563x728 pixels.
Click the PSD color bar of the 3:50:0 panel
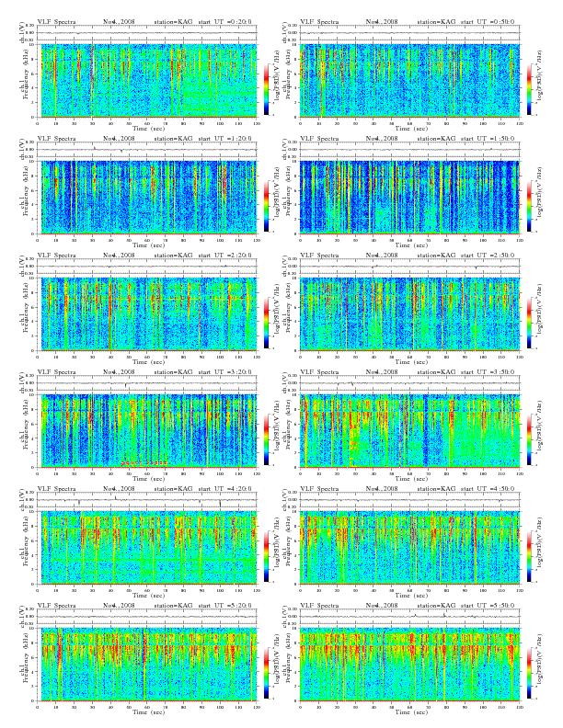(x=530, y=439)
